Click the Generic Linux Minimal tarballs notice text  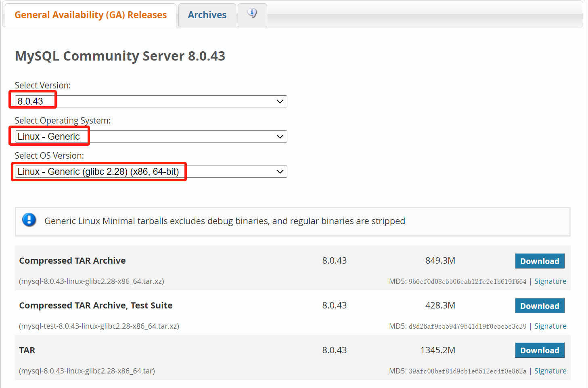click(225, 221)
